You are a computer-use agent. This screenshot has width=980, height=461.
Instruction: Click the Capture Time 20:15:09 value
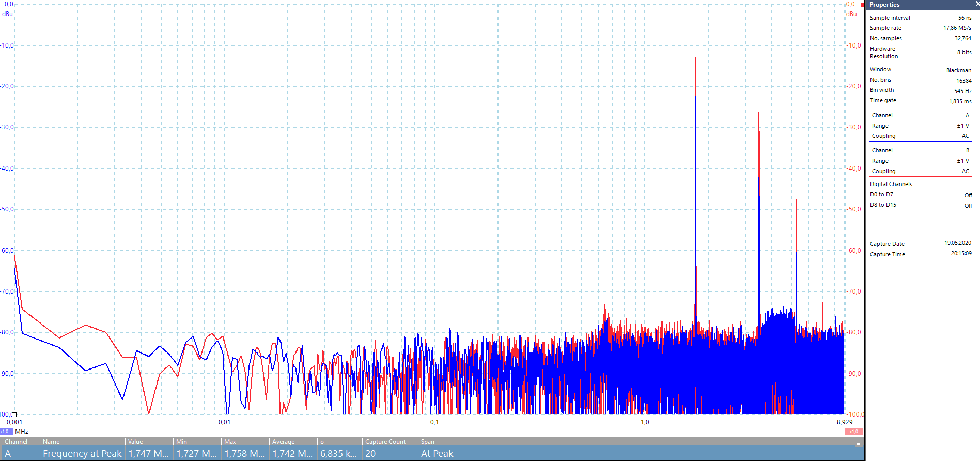[961, 253]
